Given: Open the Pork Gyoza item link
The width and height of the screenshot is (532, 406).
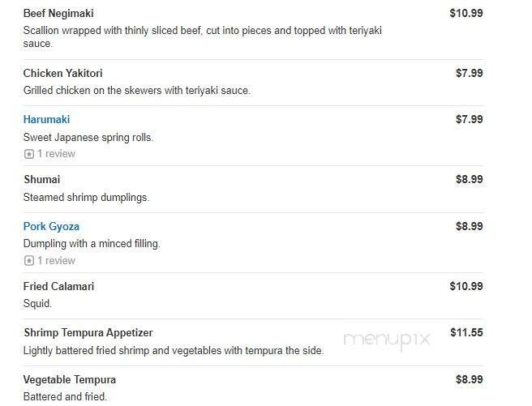Looking at the screenshot, I should (51, 227).
